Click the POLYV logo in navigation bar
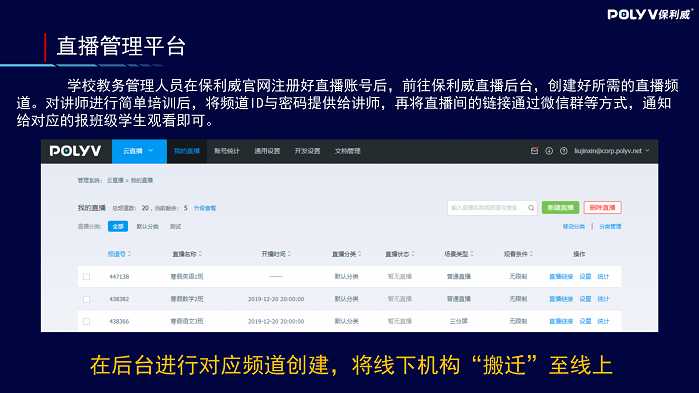699x393 pixels. click(75, 151)
